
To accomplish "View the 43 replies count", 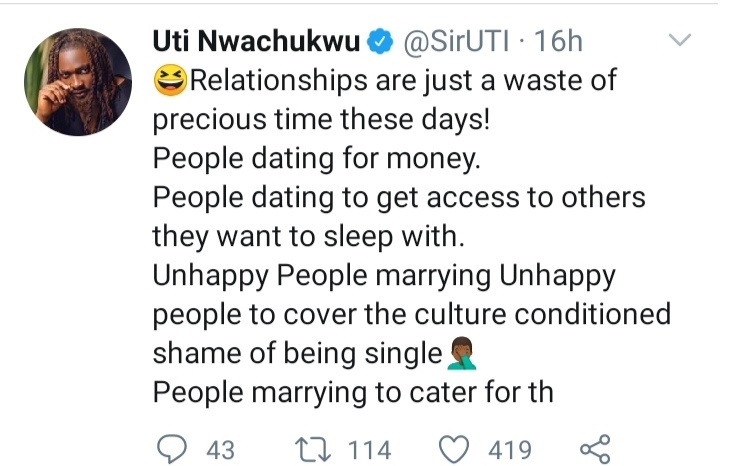I will click(x=221, y=450).
